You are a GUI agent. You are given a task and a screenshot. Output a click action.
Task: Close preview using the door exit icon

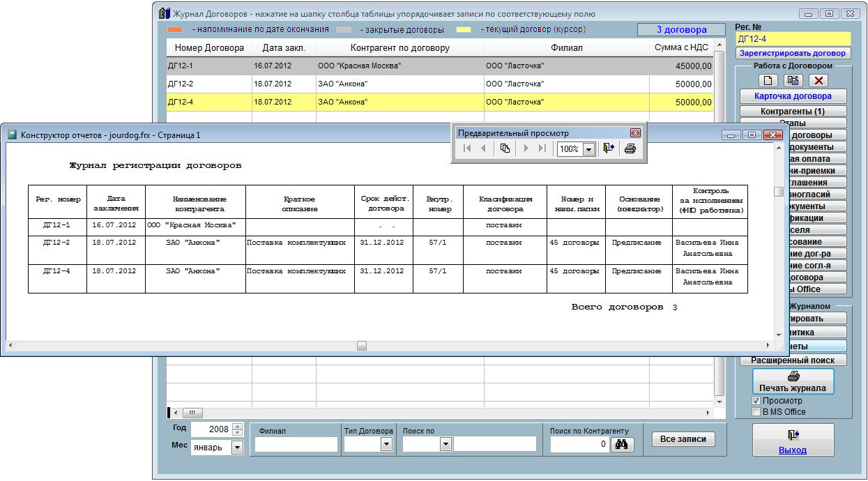(x=609, y=148)
